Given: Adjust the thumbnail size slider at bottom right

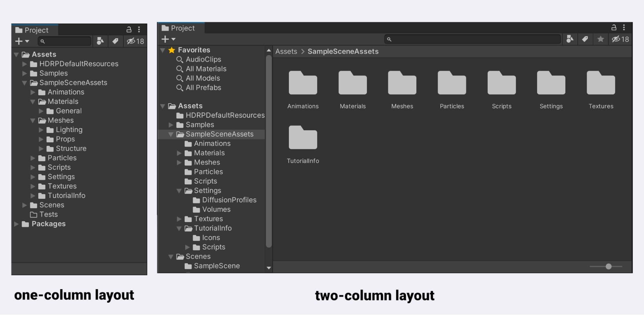Looking at the screenshot, I should click(x=609, y=266).
